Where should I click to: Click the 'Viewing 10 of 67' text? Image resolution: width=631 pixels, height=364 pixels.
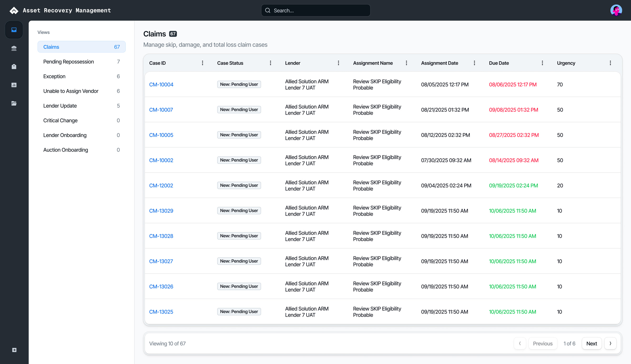(167, 343)
